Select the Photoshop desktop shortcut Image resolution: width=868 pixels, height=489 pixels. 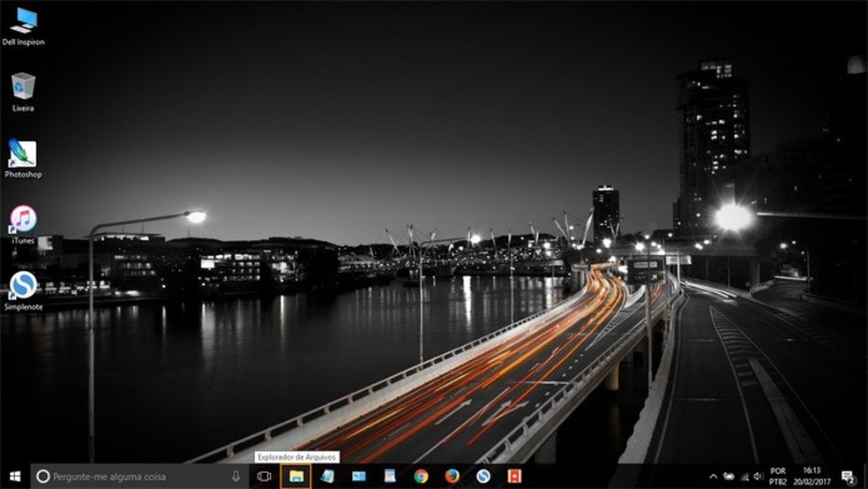pos(23,158)
